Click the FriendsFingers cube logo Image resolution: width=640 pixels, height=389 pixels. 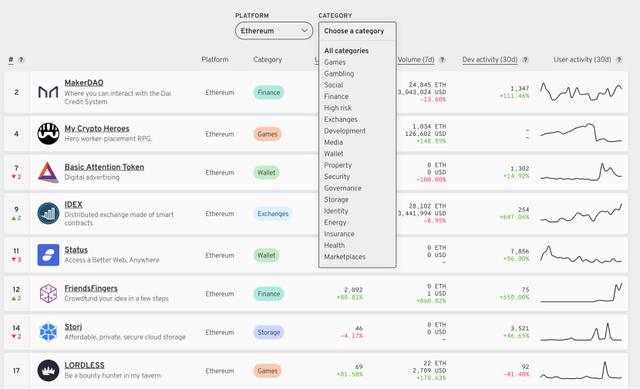coord(48,293)
